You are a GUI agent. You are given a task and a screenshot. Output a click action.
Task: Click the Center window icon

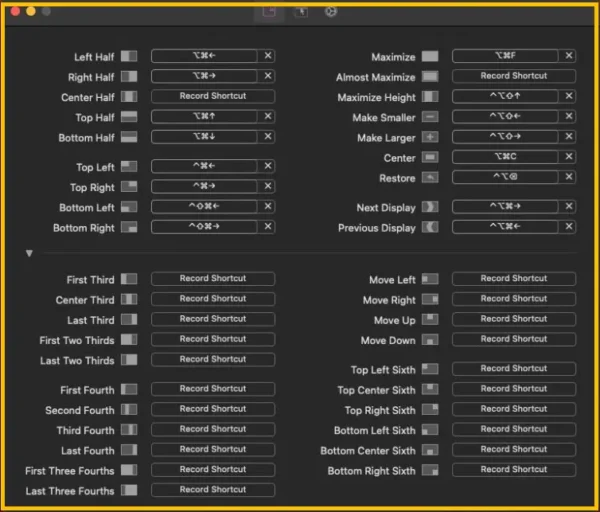click(x=430, y=157)
